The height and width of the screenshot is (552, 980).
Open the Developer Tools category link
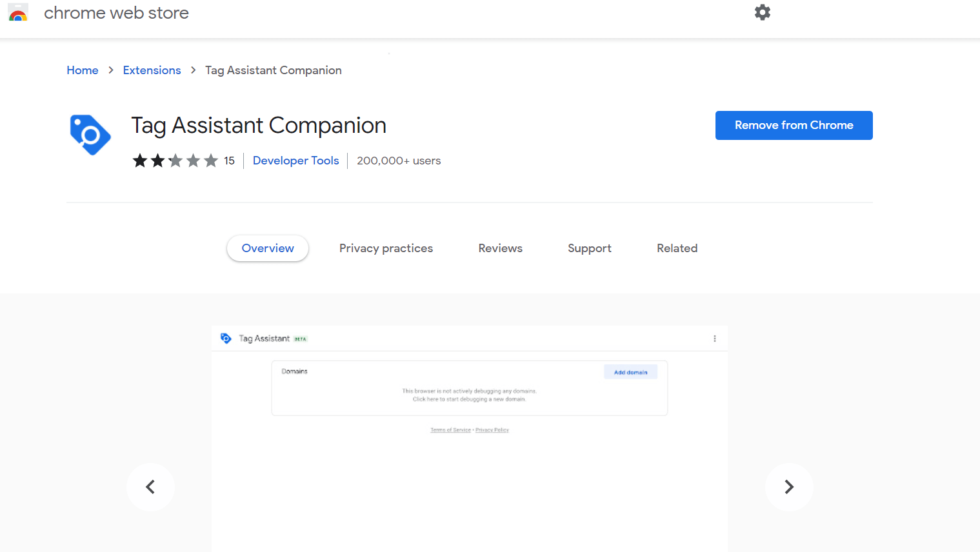[x=295, y=161]
